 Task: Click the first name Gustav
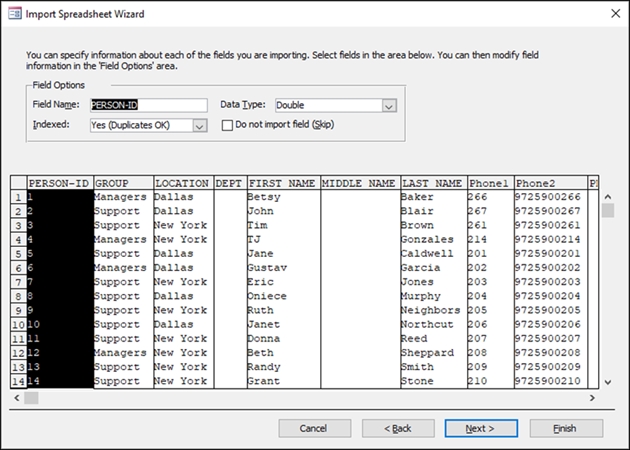click(267, 268)
